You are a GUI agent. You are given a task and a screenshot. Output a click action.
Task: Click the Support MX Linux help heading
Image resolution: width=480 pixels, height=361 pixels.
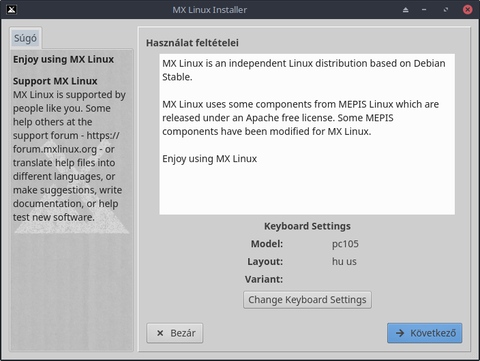[x=55, y=81]
